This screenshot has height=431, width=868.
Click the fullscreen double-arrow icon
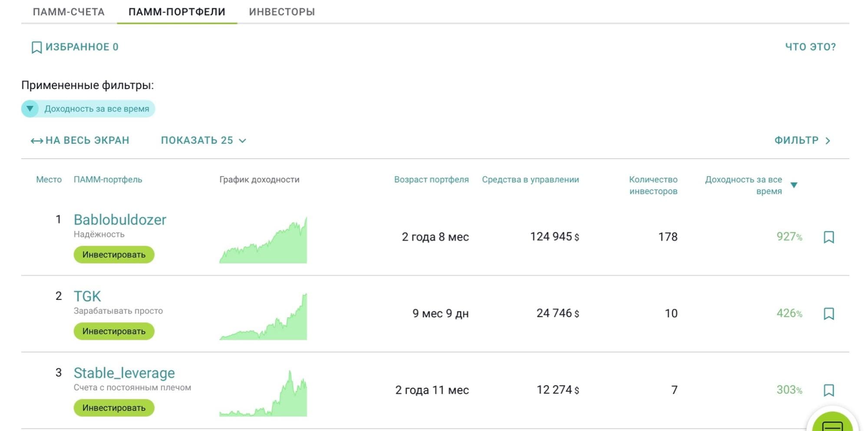point(36,141)
